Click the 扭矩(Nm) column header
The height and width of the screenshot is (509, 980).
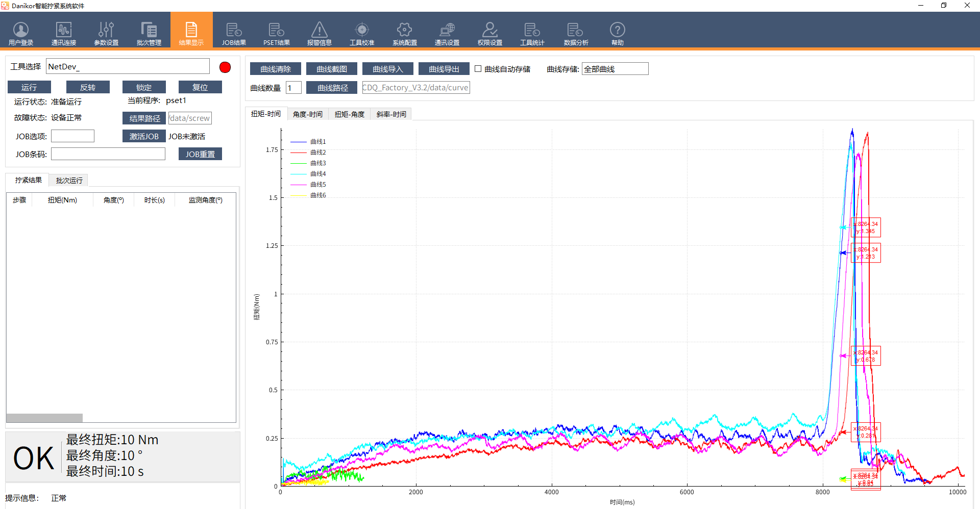(62, 200)
